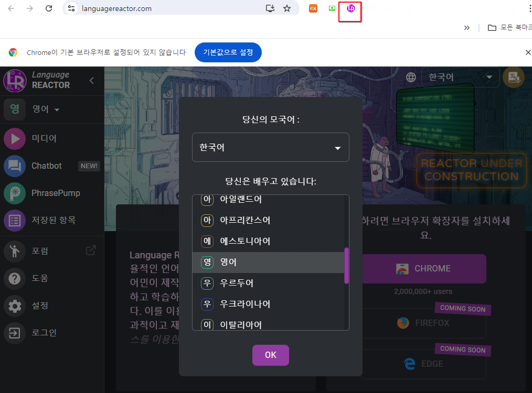Open the Chatbot icon in sidebar
The image size is (532, 393).
tap(15, 166)
